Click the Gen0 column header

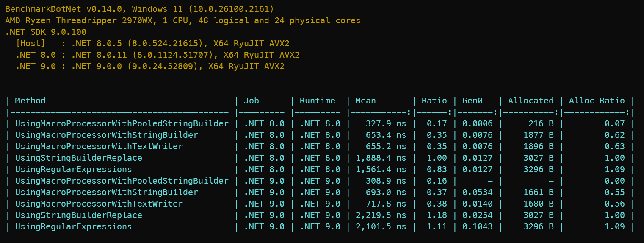click(473, 101)
